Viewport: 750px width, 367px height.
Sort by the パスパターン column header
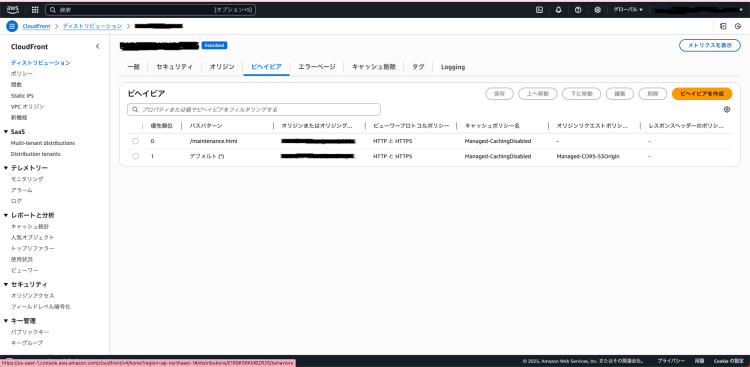[x=206, y=126]
